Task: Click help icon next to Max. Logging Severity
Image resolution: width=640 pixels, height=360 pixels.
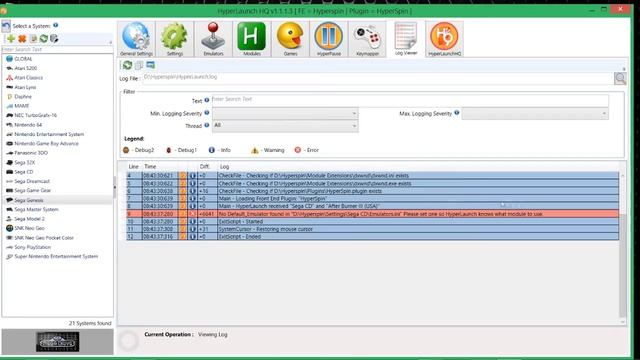Action: [x=457, y=113]
